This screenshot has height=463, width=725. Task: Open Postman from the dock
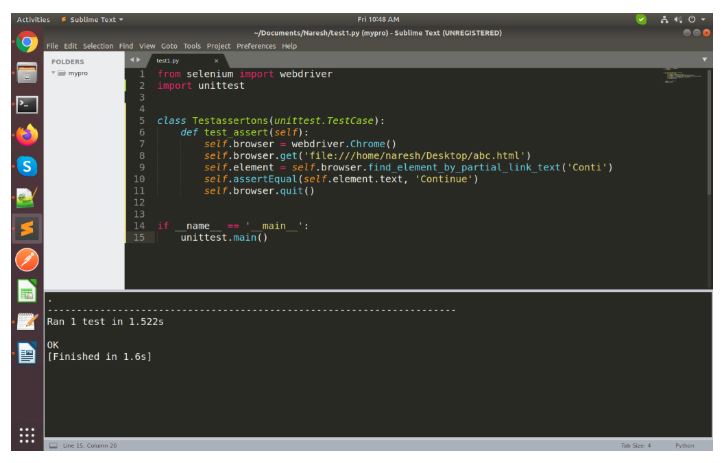click(27, 259)
